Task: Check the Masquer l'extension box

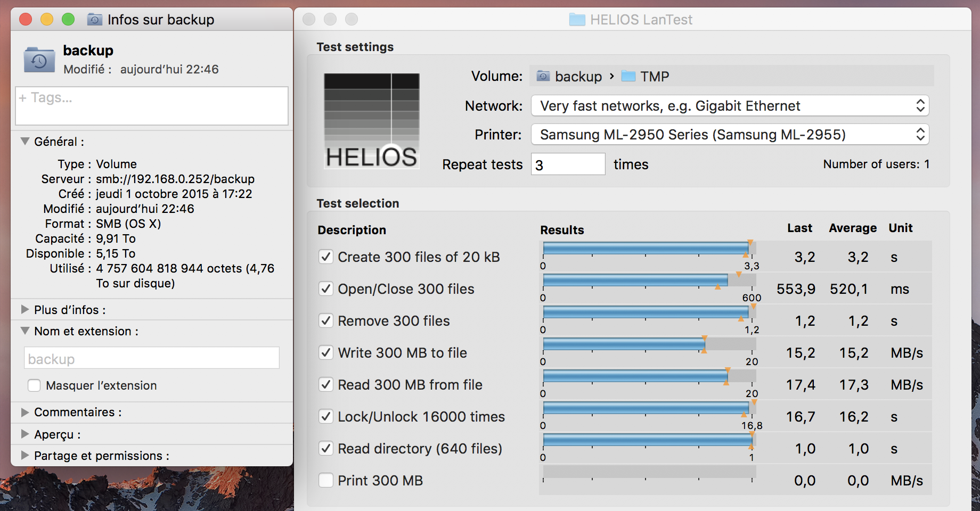Action: (x=34, y=385)
